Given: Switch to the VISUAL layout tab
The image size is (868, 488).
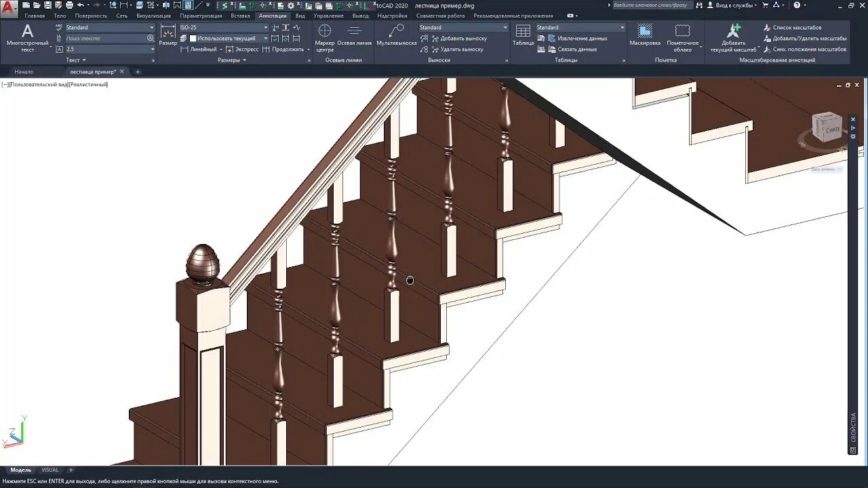Looking at the screenshot, I should pyautogui.click(x=50, y=470).
